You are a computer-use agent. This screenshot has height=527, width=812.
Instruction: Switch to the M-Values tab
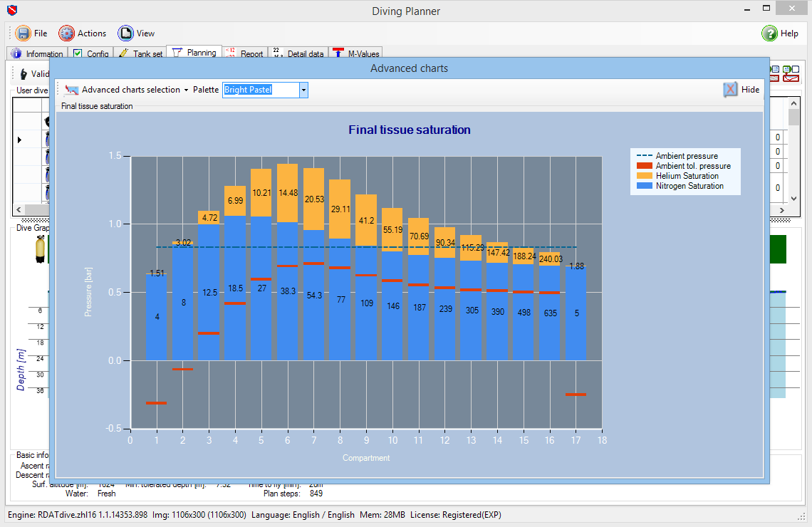click(x=356, y=54)
